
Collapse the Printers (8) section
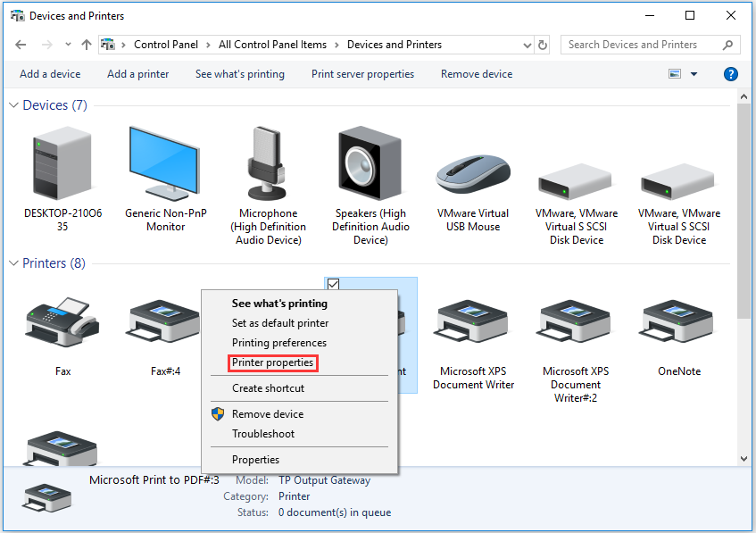(12, 262)
